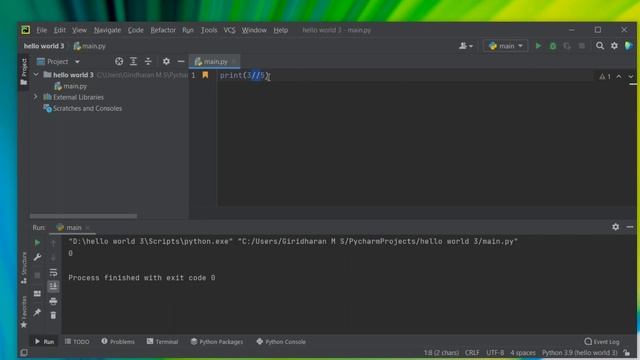Change Python 3.9 interpreter in status bar
640x360 pixels.
point(580,353)
